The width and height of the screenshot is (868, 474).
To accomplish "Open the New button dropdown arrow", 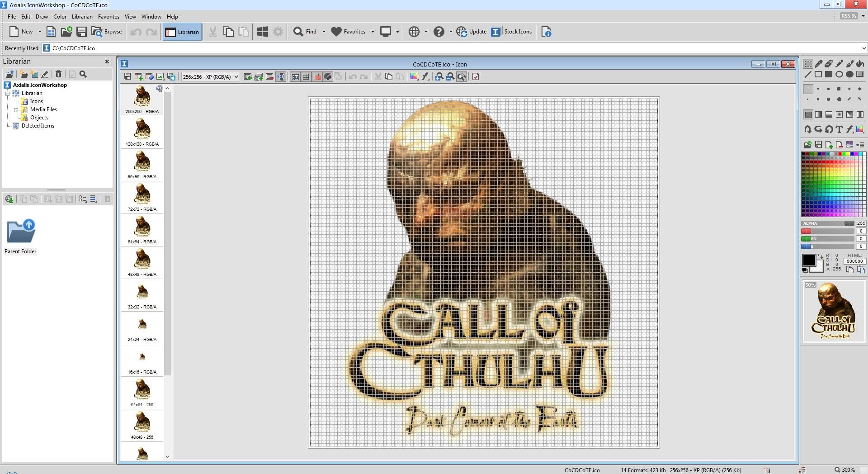I will [40, 32].
